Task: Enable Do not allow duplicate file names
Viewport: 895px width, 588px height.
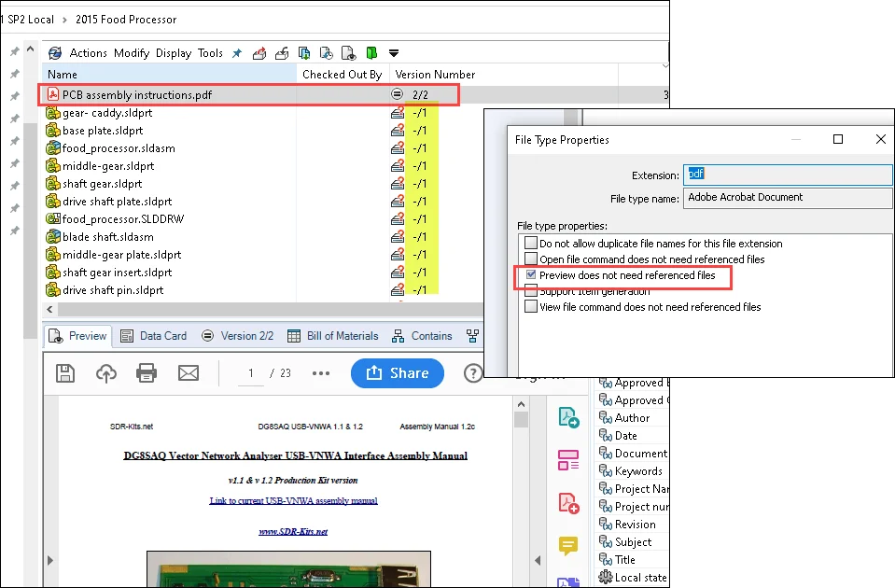Action: coord(531,244)
